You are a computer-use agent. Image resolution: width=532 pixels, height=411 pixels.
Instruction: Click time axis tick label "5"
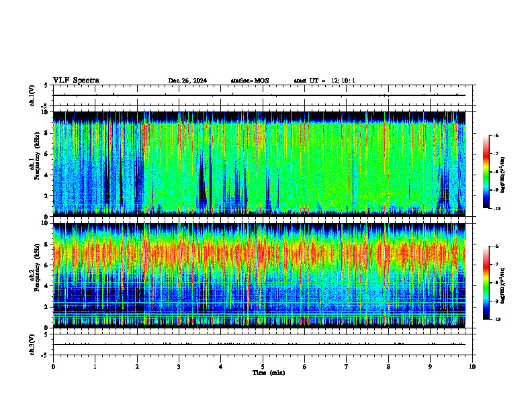(263, 367)
